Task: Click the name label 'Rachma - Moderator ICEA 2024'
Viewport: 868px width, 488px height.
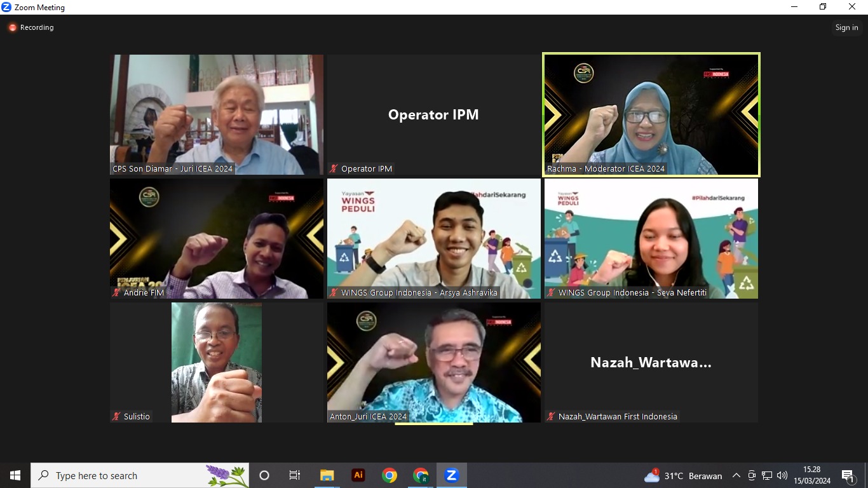Action: click(x=606, y=169)
